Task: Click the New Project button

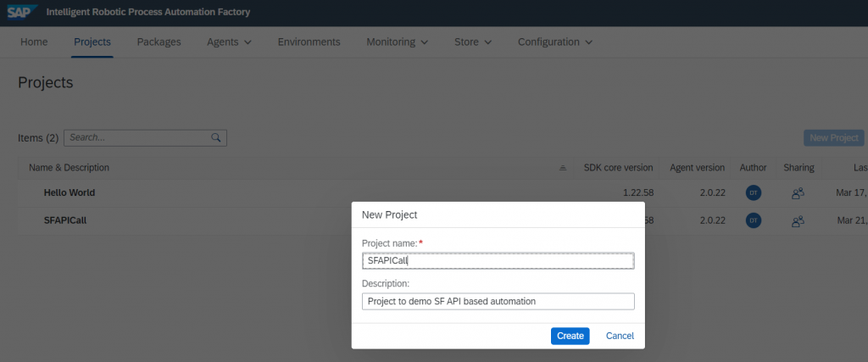Action: pyautogui.click(x=834, y=138)
